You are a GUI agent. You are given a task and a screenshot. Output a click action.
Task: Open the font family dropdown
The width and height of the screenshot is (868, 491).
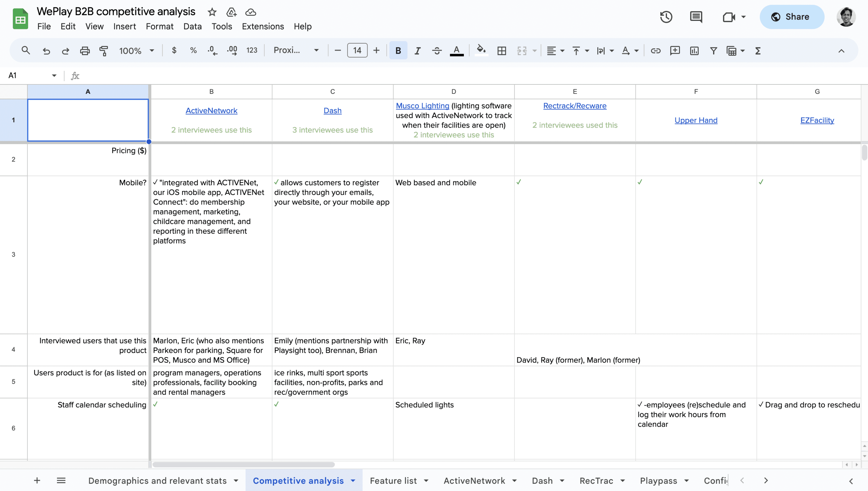(296, 50)
